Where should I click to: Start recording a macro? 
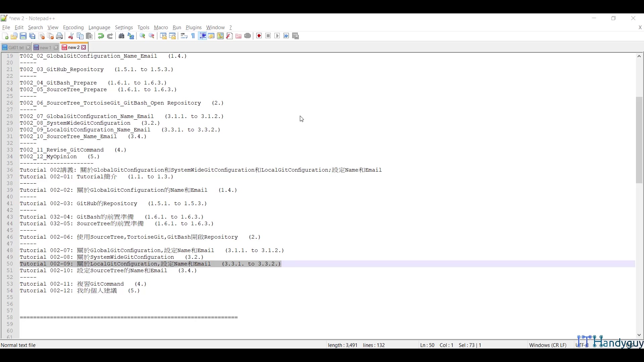coord(259,36)
